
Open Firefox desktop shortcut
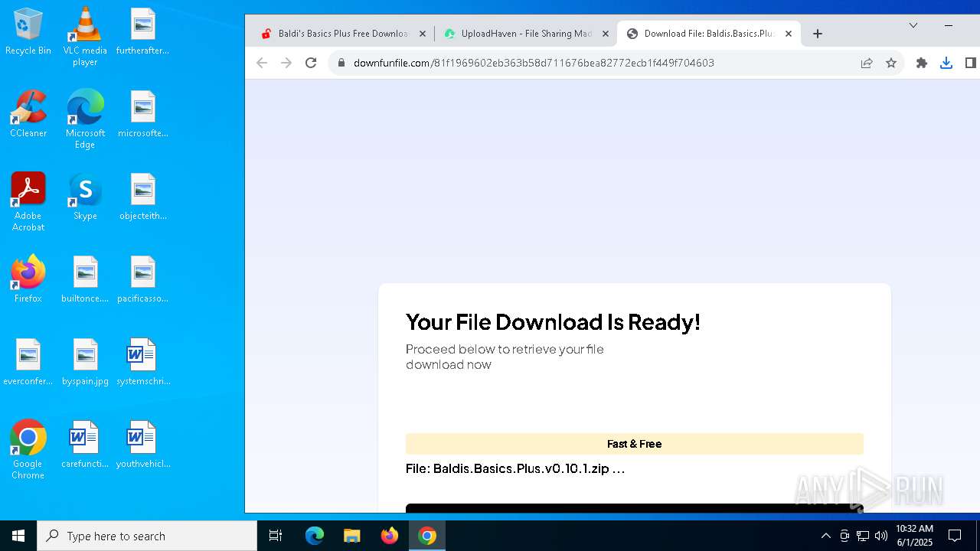click(28, 280)
